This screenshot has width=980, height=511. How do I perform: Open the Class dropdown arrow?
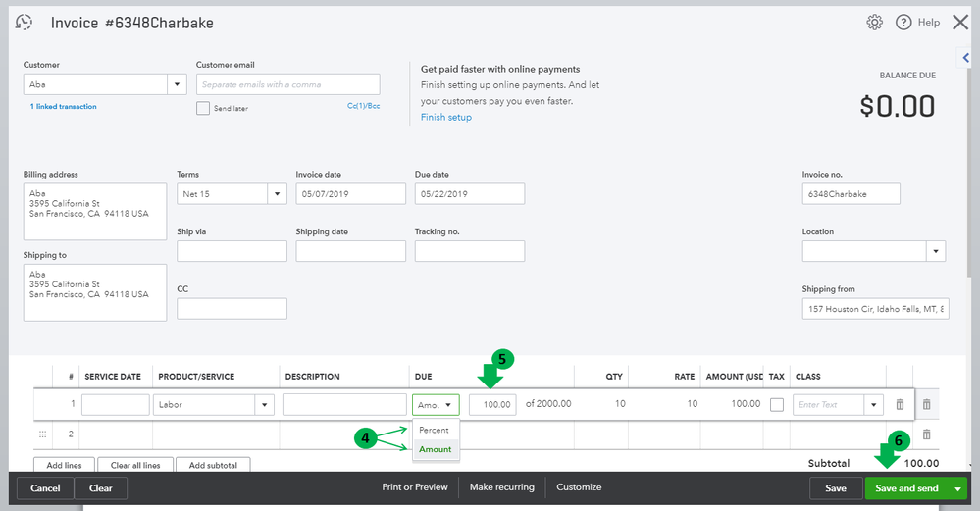coord(874,405)
